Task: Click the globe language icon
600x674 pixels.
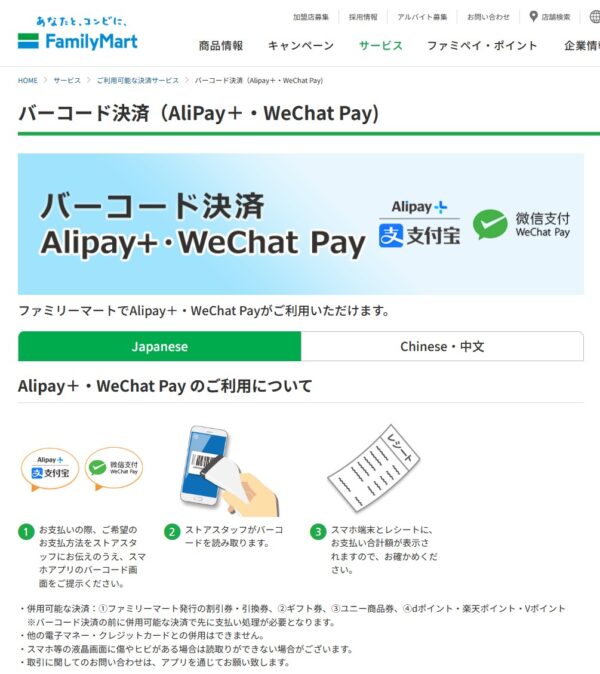Action: [595, 17]
